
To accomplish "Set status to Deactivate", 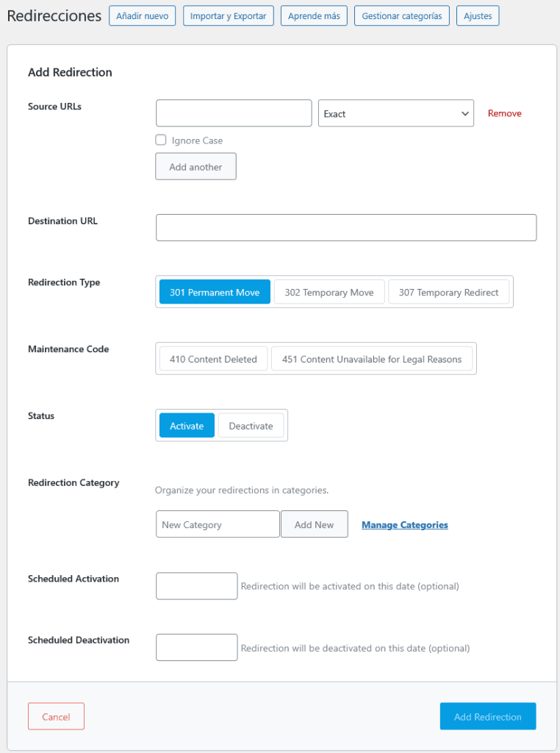I will pyautogui.click(x=251, y=427).
